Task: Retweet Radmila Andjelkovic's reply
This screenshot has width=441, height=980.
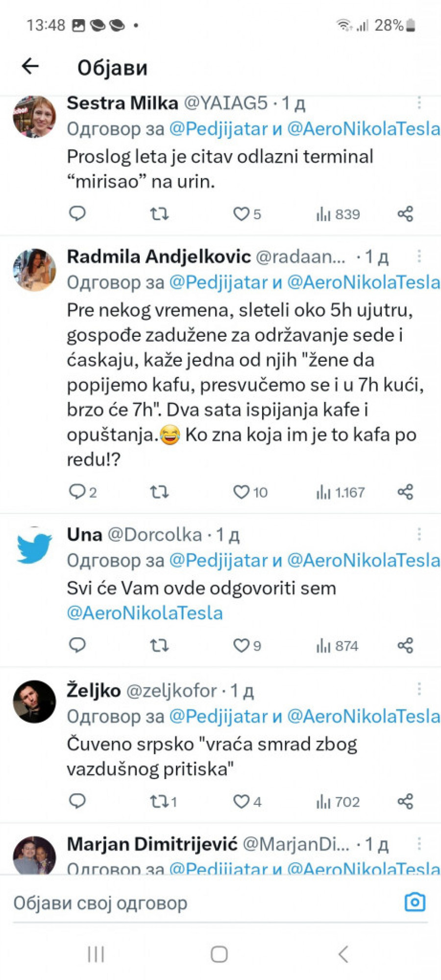Action: pos(159,492)
